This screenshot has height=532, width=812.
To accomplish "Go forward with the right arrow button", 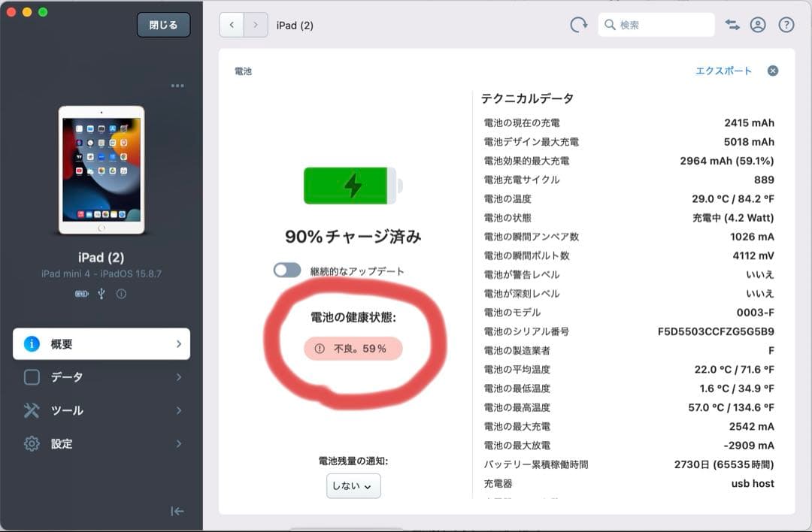I will (x=256, y=25).
